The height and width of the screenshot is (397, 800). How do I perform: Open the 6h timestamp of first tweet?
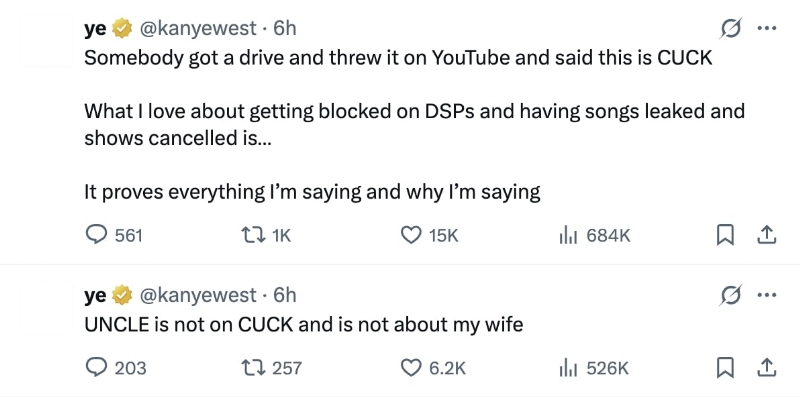(285, 28)
